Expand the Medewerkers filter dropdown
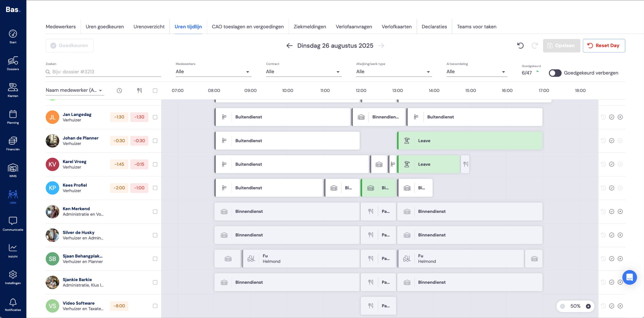This screenshot has width=644, height=318. (x=213, y=72)
